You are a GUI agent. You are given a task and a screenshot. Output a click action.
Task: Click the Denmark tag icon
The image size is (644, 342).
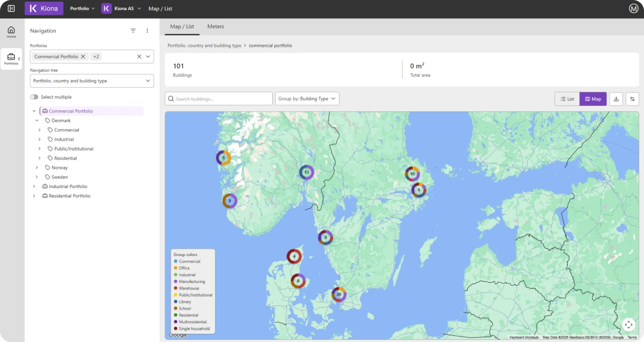(x=47, y=121)
